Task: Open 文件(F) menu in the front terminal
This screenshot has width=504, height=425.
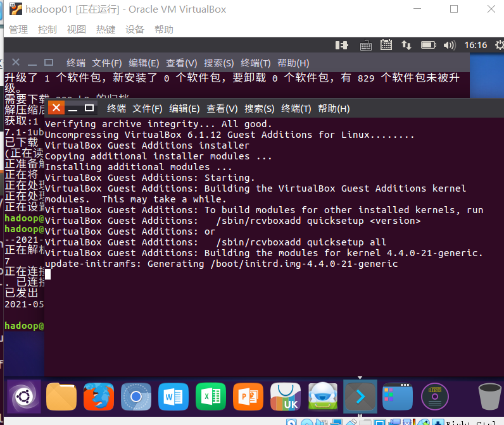Action: coord(148,109)
